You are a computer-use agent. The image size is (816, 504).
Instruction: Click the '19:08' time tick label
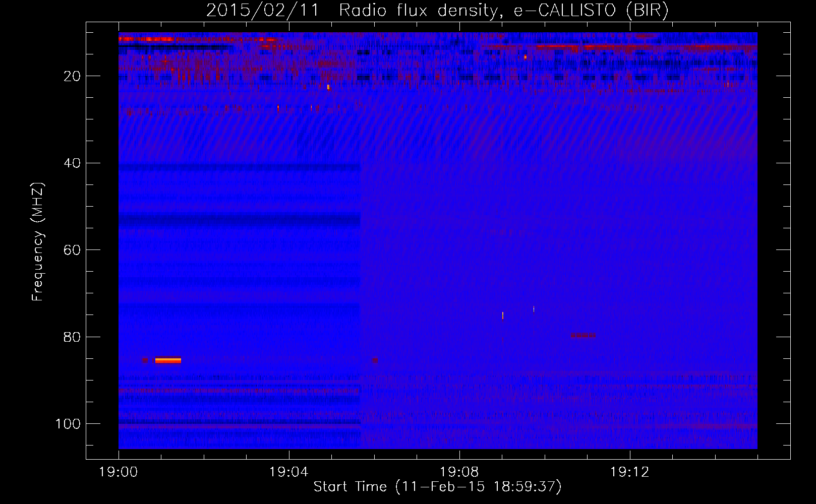[459, 472]
